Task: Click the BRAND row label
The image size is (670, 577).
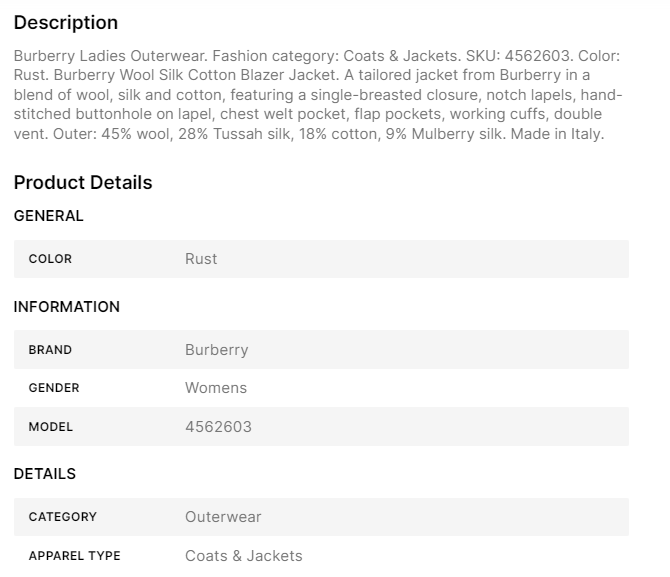Action: coord(50,350)
